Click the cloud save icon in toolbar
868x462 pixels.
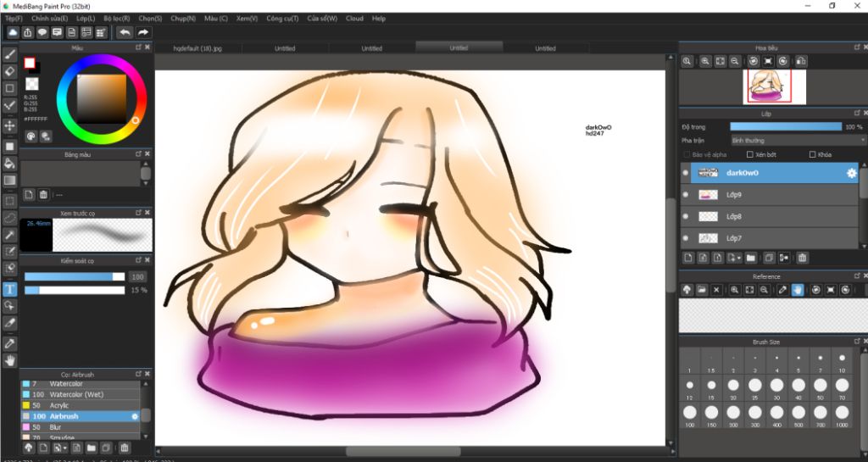[x=13, y=33]
